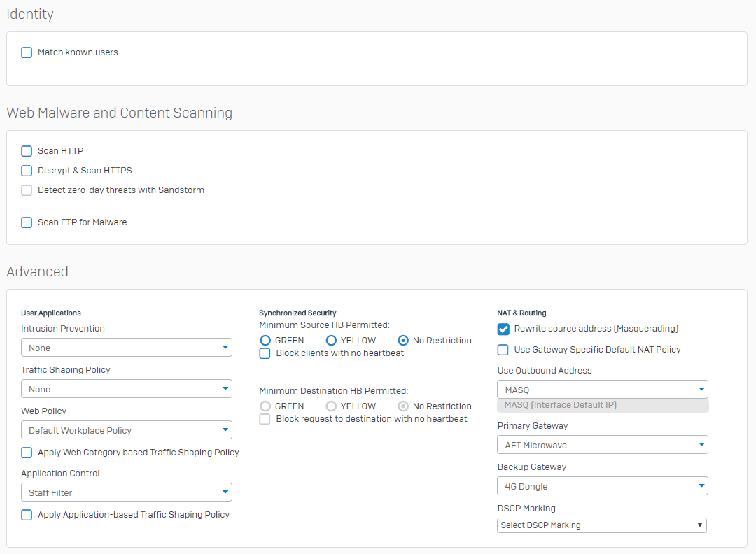Open the Intrusion Prevention dropdown
Screen dimensions: 756x554
click(126, 348)
